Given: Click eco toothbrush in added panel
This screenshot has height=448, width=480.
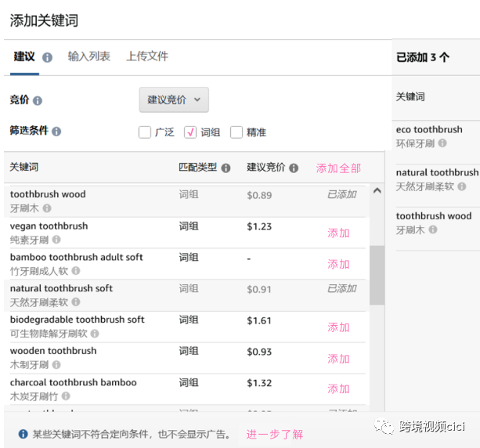Looking at the screenshot, I should click(429, 129).
